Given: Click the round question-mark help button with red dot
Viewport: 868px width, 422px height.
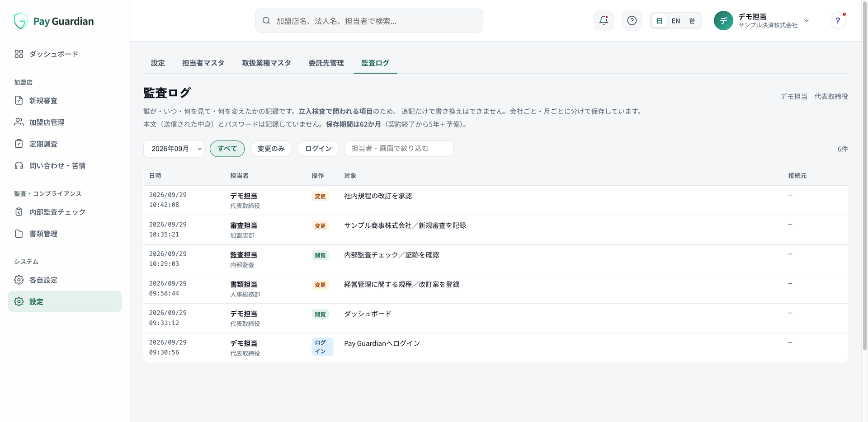Looking at the screenshot, I should (x=838, y=21).
